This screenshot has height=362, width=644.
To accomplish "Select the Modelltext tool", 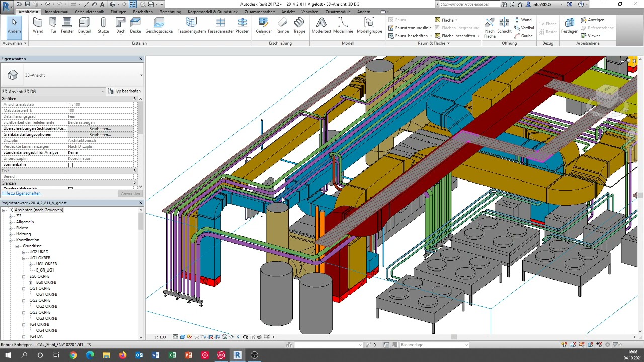I will coord(321,25).
